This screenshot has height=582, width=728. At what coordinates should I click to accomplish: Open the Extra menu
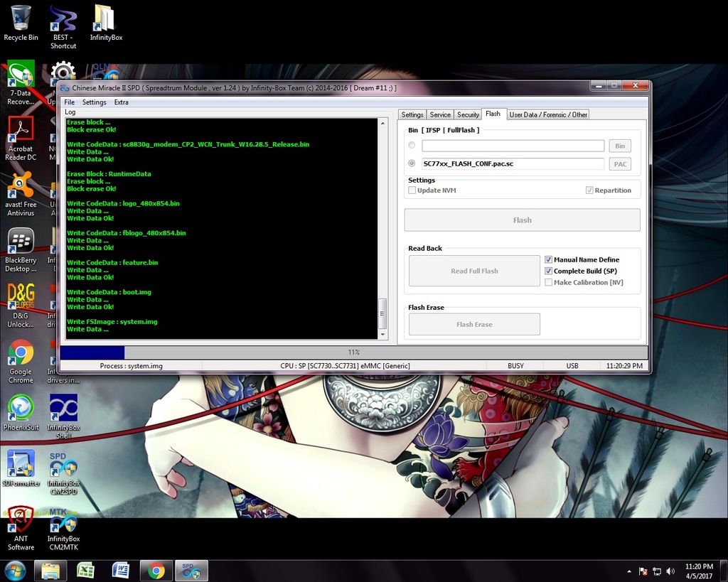tap(121, 102)
